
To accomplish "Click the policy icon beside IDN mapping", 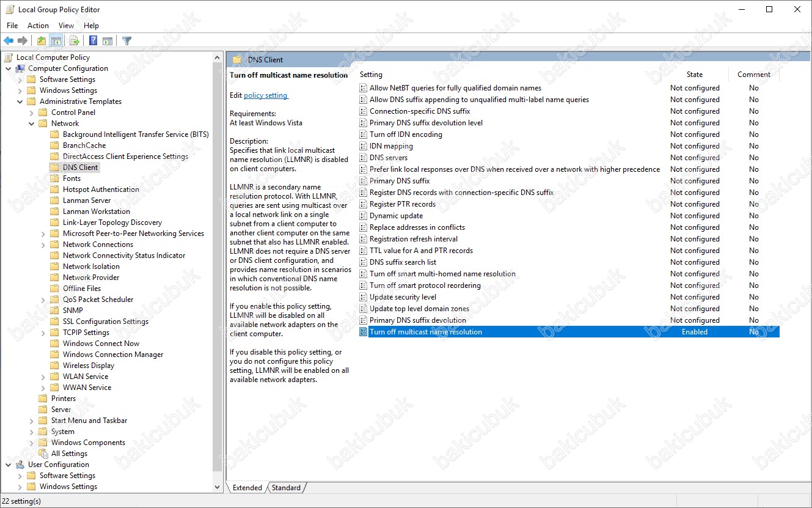I will pyautogui.click(x=364, y=146).
